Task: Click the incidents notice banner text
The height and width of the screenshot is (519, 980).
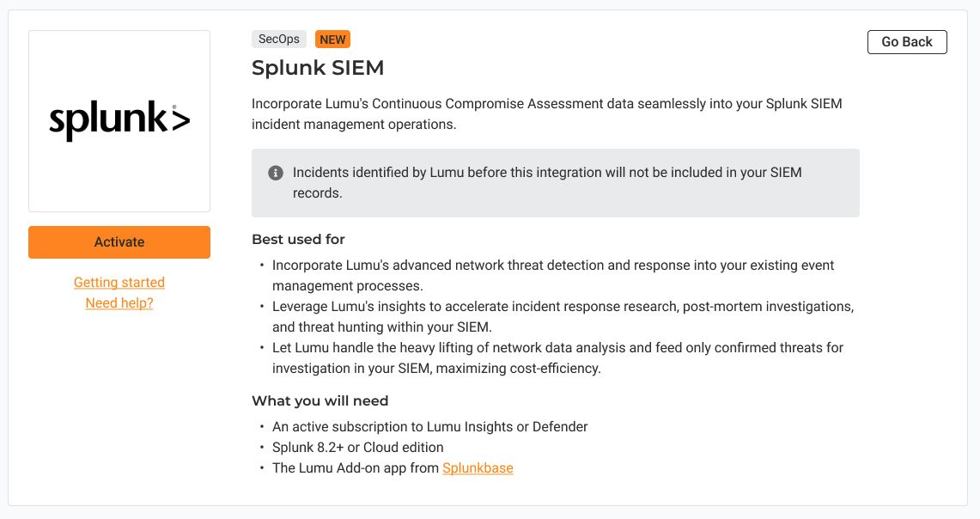Action: (546, 182)
